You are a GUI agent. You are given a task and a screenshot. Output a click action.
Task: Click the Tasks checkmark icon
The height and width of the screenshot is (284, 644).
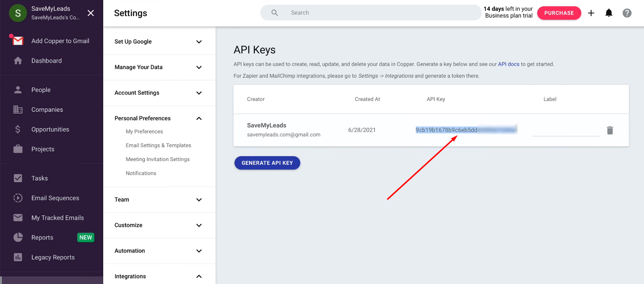[18, 178]
